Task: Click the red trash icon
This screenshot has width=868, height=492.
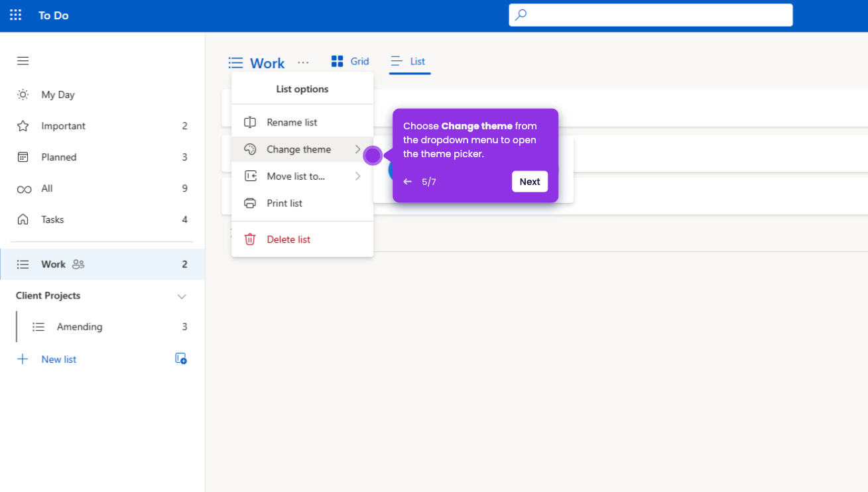Action: [250, 239]
